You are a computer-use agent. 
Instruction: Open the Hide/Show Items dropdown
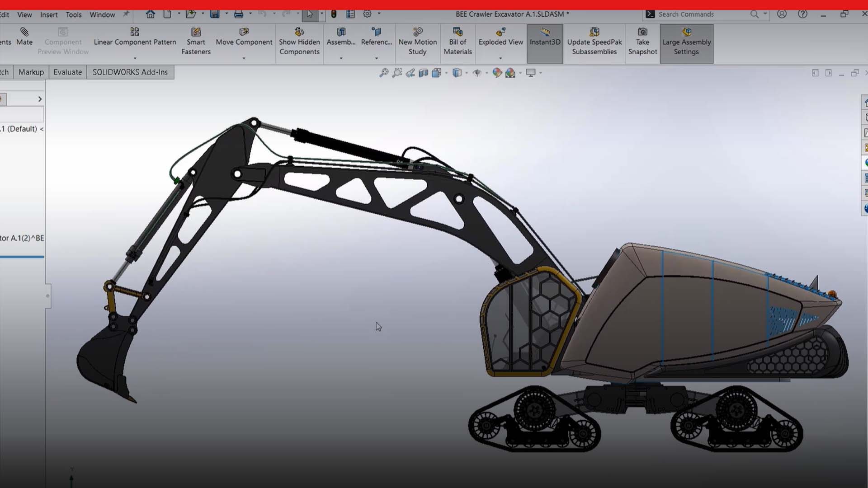[x=486, y=73]
